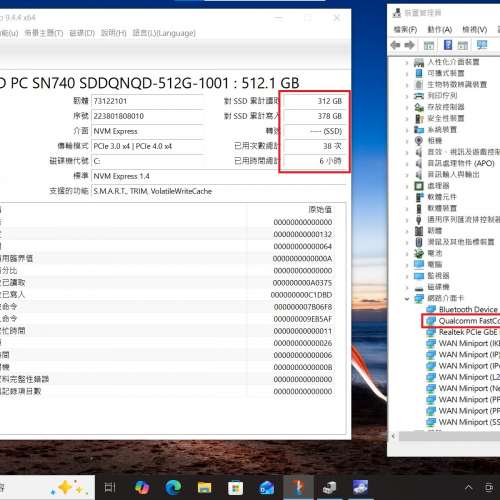Click serial number field 223801808010
500x500 pixels.
[147, 116]
